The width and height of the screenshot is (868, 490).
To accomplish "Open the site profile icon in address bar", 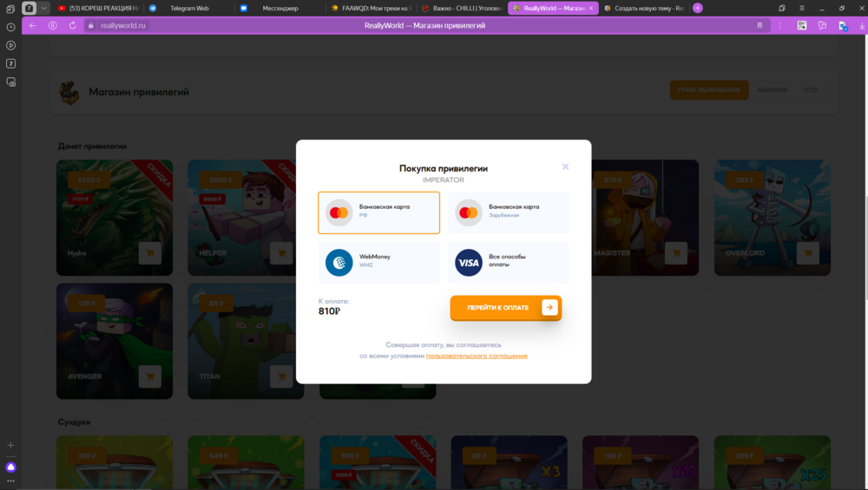I will pyautogui.click(x=53, y=25).
